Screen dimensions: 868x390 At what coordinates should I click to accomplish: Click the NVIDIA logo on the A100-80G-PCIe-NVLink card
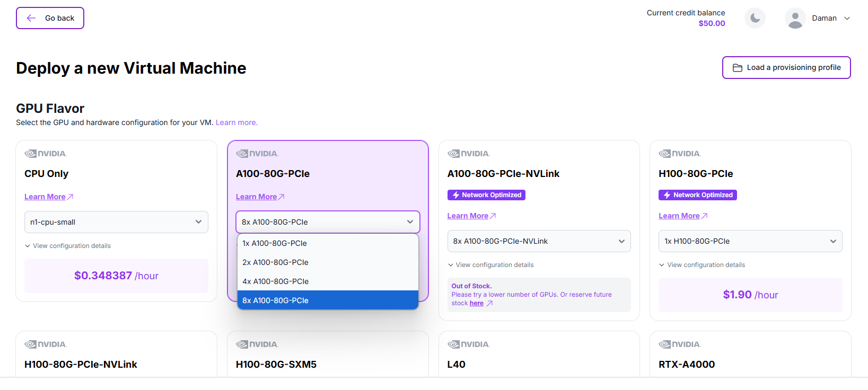click(x=469, y=154)
